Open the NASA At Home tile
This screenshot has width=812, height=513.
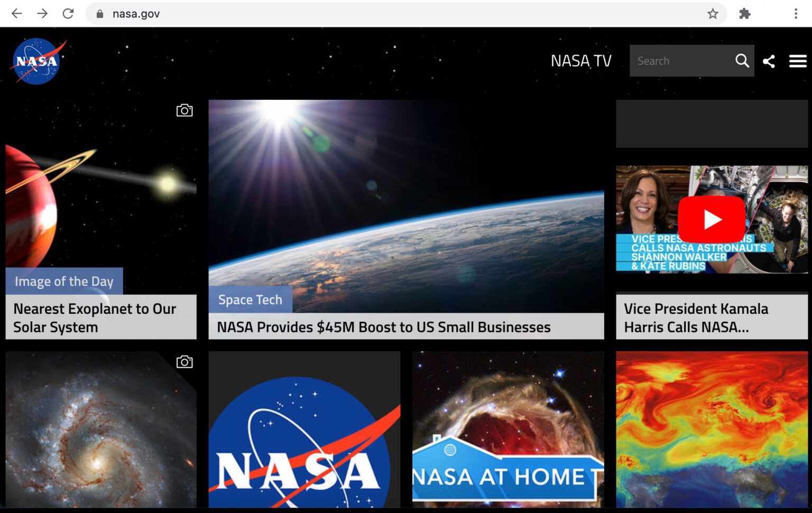508,430
